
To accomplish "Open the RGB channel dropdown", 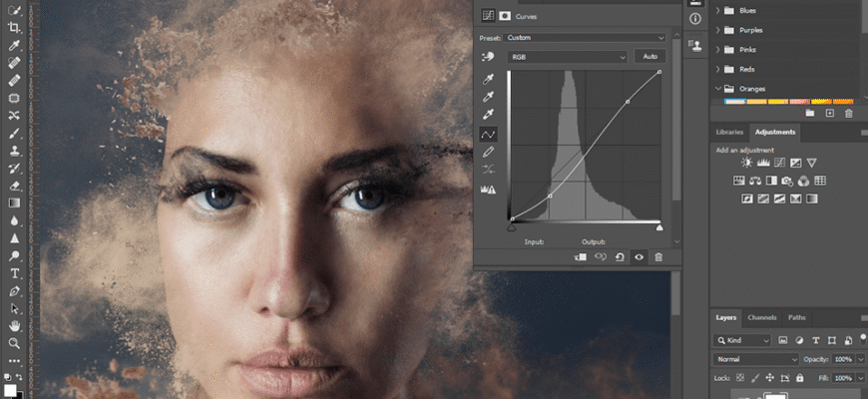I will 568,57.
